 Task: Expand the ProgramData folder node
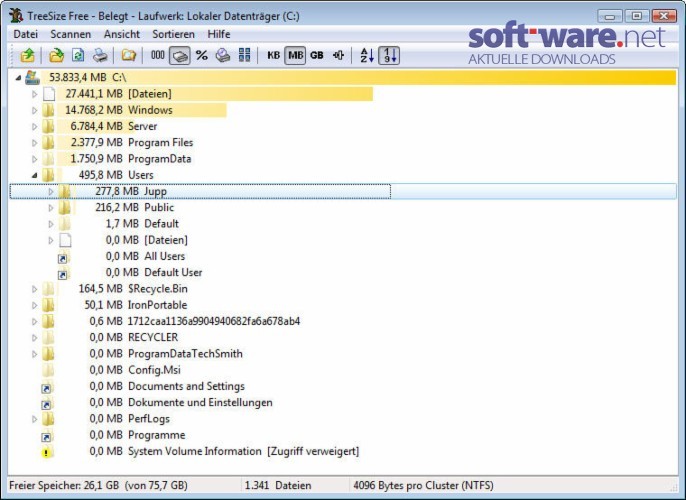pyautogui.click(x=35, y=159)
